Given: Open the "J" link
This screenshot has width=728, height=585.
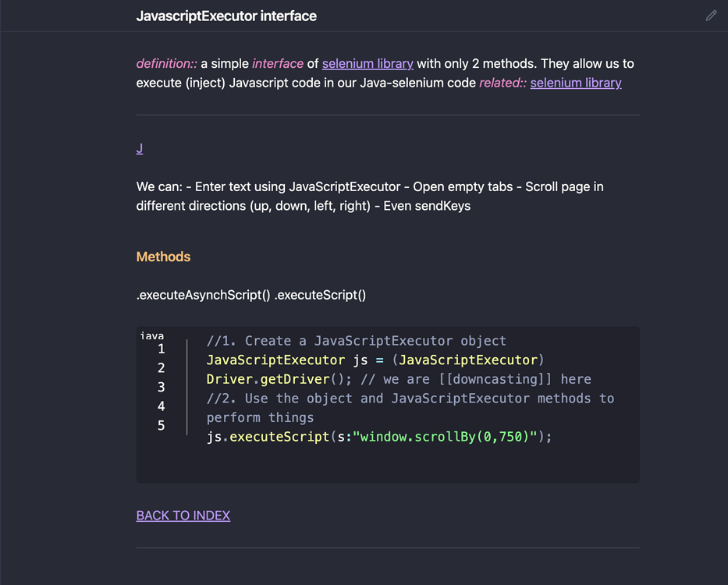Looking at the screenshot, I should [x=139, y=148].
